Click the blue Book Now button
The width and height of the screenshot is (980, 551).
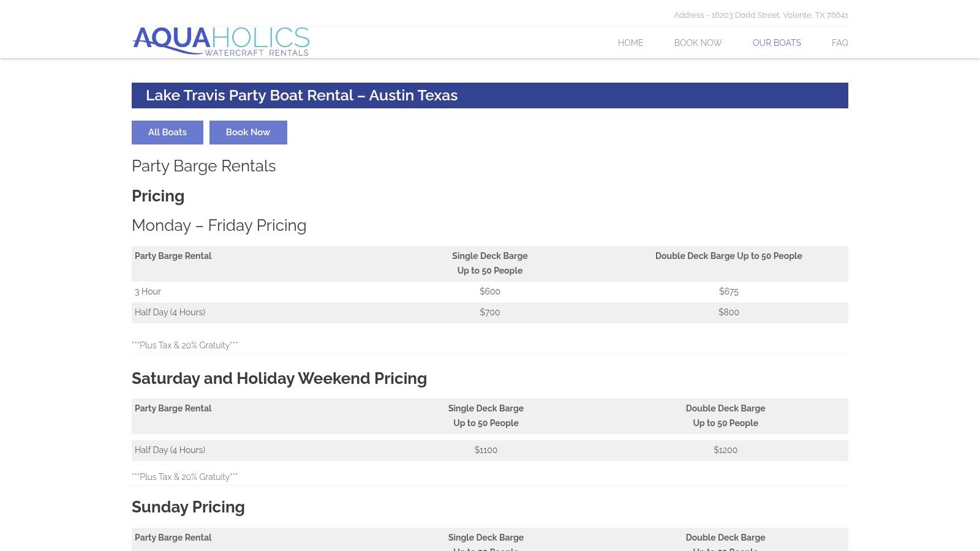[248, 132]
